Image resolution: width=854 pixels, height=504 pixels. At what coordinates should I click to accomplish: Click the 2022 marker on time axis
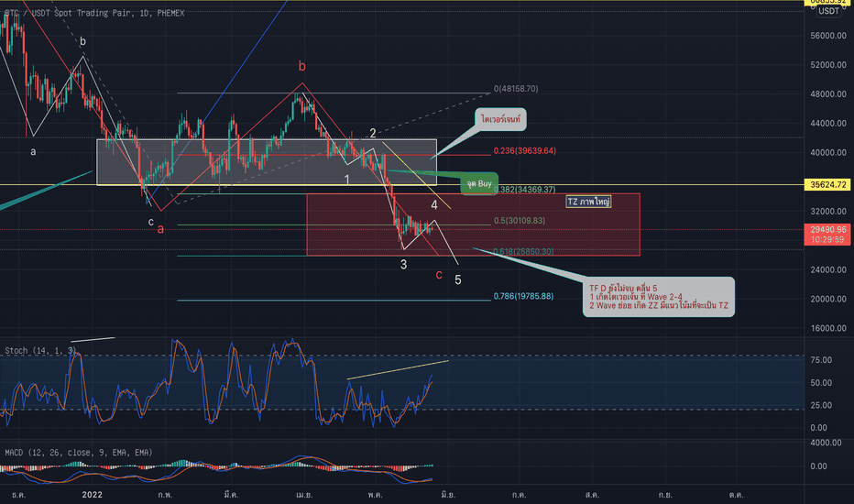point(92,495)
